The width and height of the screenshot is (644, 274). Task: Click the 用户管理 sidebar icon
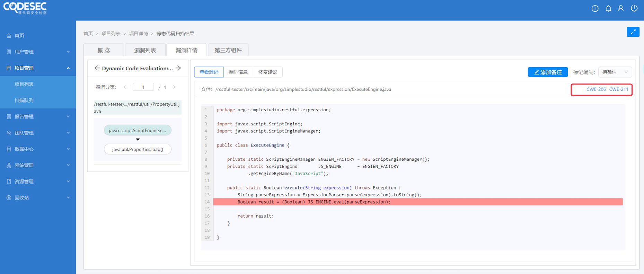[x=9, y=52]
